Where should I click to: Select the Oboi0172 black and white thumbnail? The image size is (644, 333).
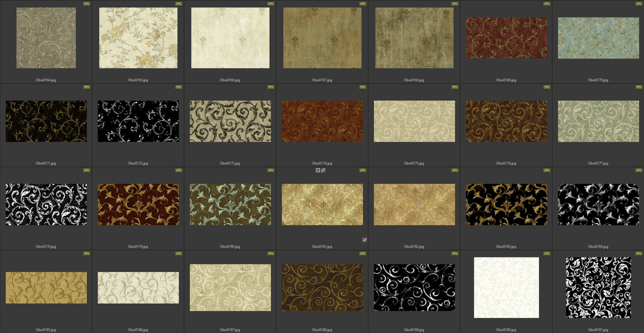[x=138, y=121]
